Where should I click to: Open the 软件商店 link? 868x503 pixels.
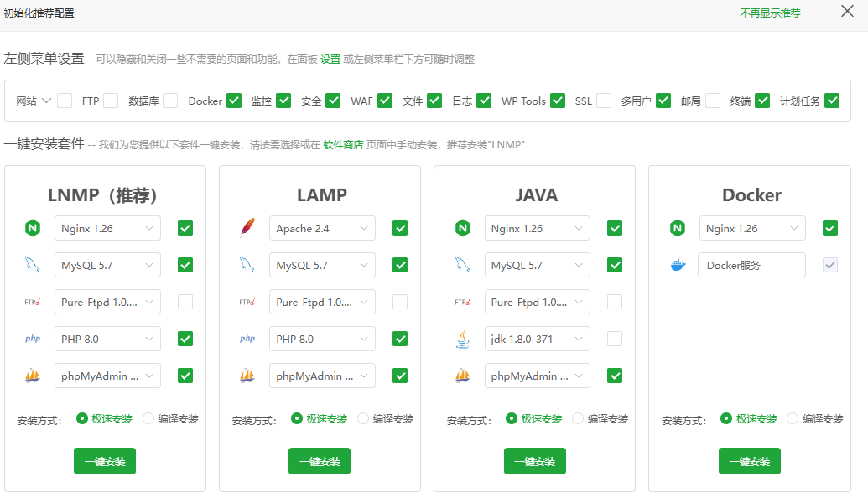343,144
